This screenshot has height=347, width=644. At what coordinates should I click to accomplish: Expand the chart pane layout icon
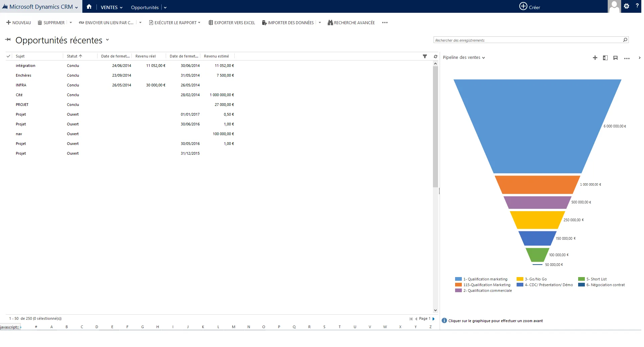(x=605, y=58)
